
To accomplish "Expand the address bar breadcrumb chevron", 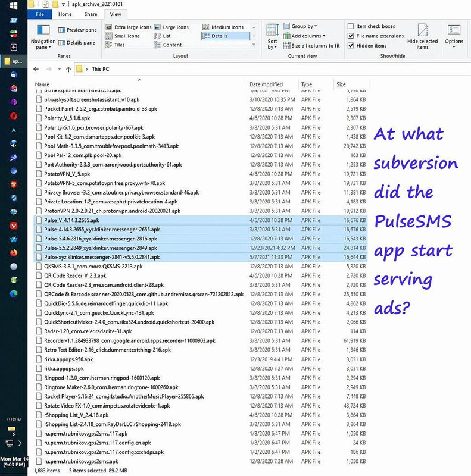I will point(86,69).
